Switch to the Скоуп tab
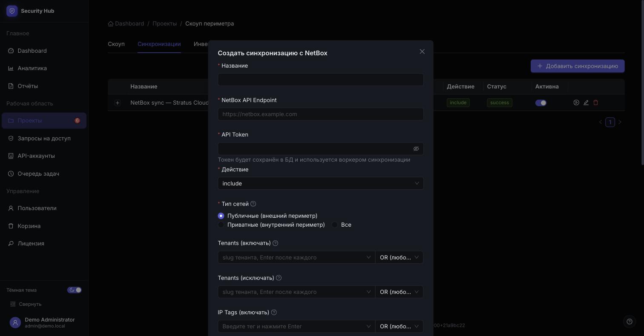Image resolution: width=644 pixels, height=336 pixels. [116, 44]
